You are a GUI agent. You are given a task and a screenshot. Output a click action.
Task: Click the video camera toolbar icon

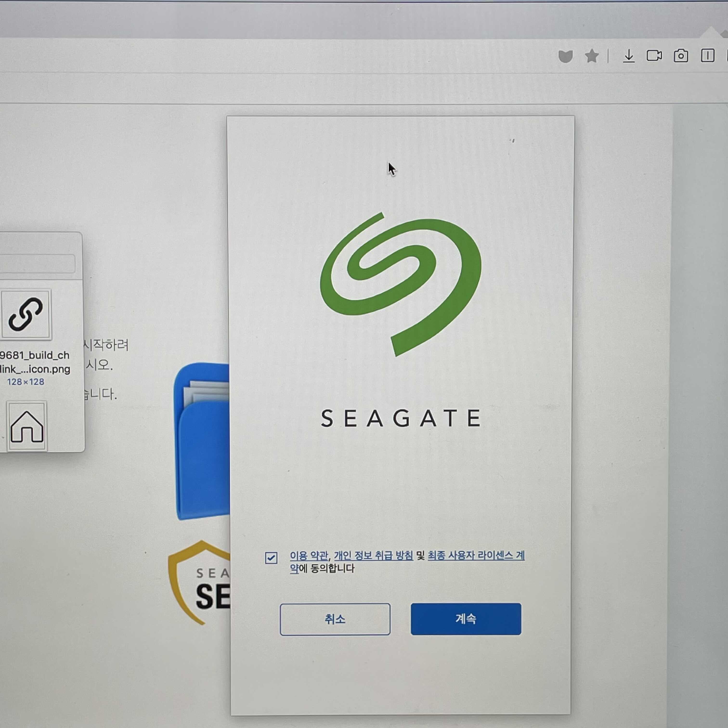pyautogui.click(x=654, y=56)
